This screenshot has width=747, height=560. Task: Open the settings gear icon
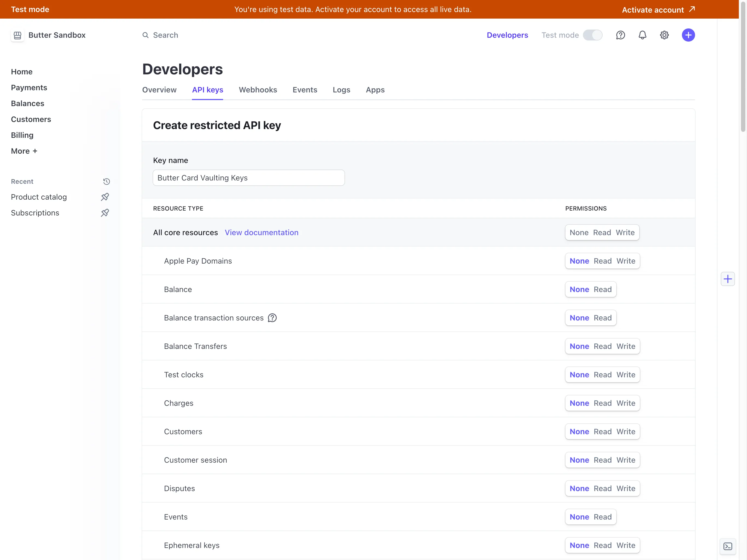pyautogui.click(x=664, y=35)
